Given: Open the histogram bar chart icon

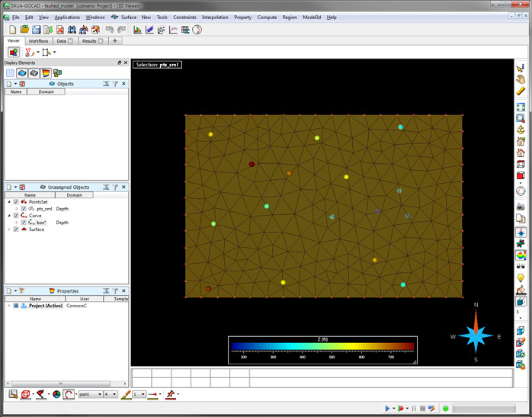Looking at the screenshot, I should 137,30.
